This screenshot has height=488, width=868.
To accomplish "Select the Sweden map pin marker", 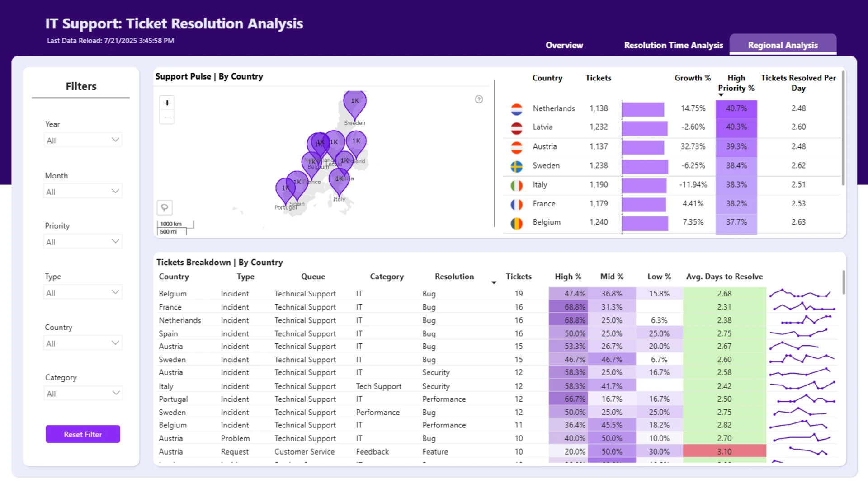I will [355, 105].
